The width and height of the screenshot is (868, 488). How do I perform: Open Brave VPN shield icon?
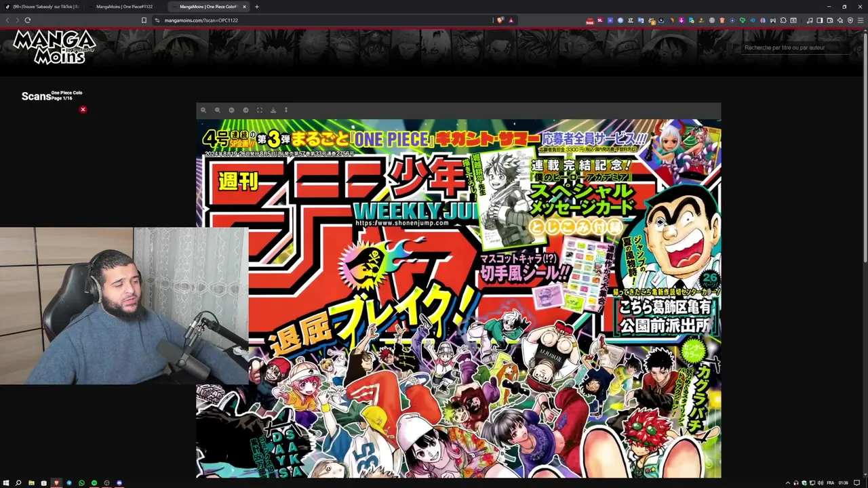tap(850, 20)
